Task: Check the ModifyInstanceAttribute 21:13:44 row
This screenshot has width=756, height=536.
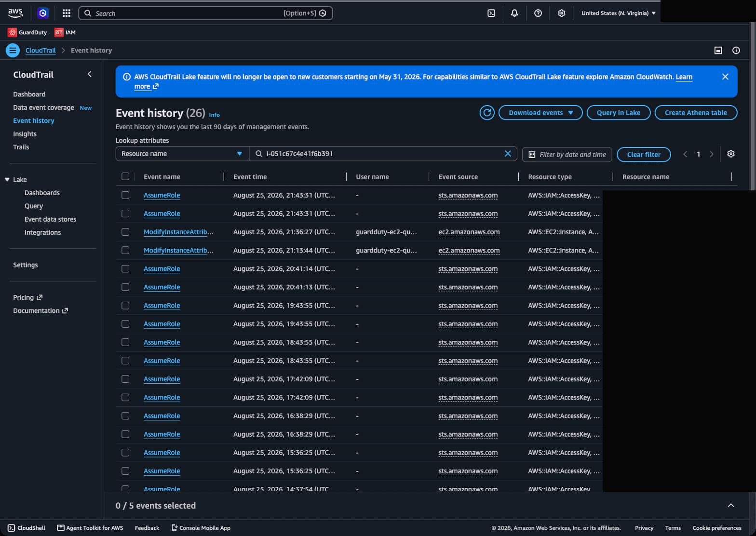Action: pos(125,250)
